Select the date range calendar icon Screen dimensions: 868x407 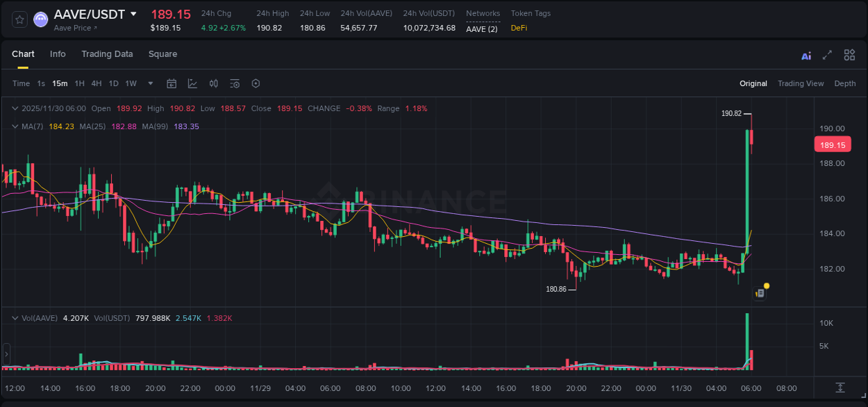pyautogui.click(x=172, y=83)
